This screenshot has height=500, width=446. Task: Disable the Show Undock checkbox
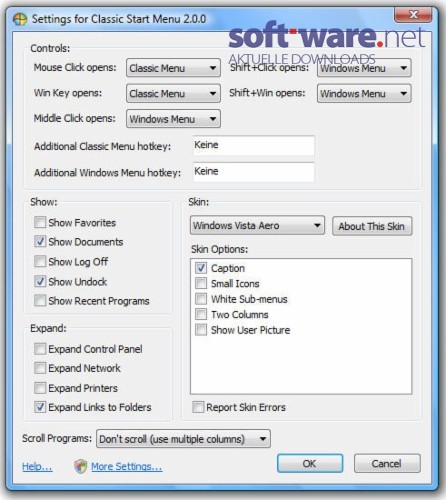[x=40, y=281]
